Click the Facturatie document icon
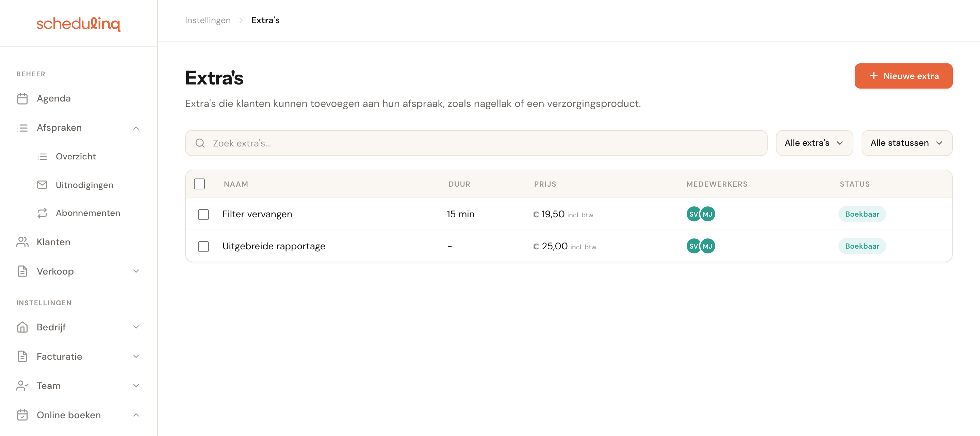The height and width of the screenshot is (436, 980). pos(22,356)
